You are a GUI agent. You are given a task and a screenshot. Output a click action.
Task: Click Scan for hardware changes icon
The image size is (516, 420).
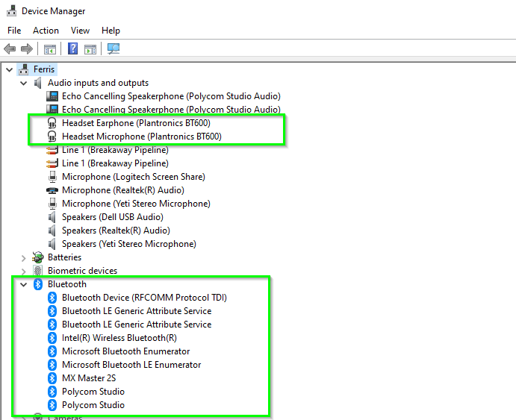[114, 49]
